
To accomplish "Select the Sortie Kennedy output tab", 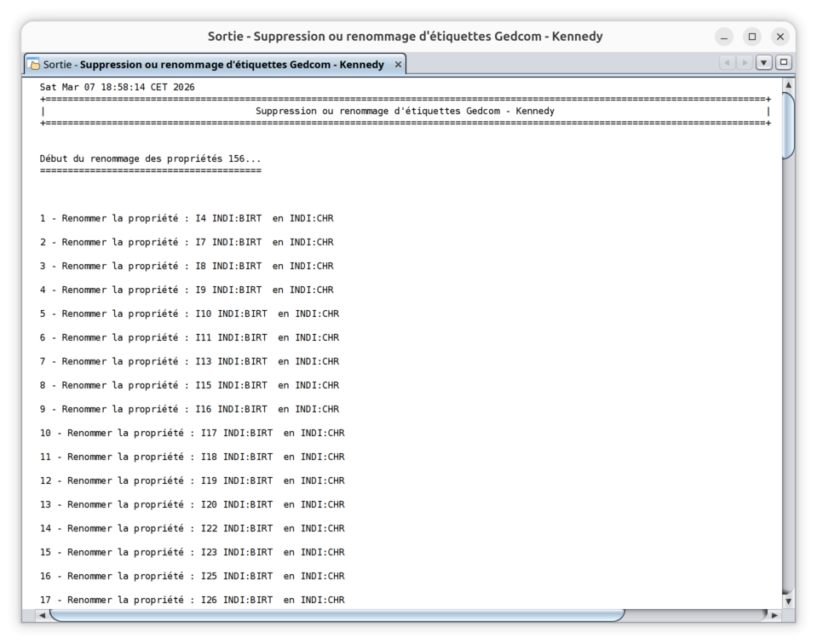I will [x=213, y=65].
